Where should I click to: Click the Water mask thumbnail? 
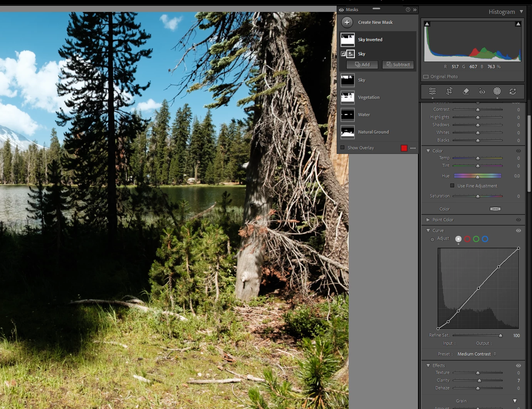(347, 115)
